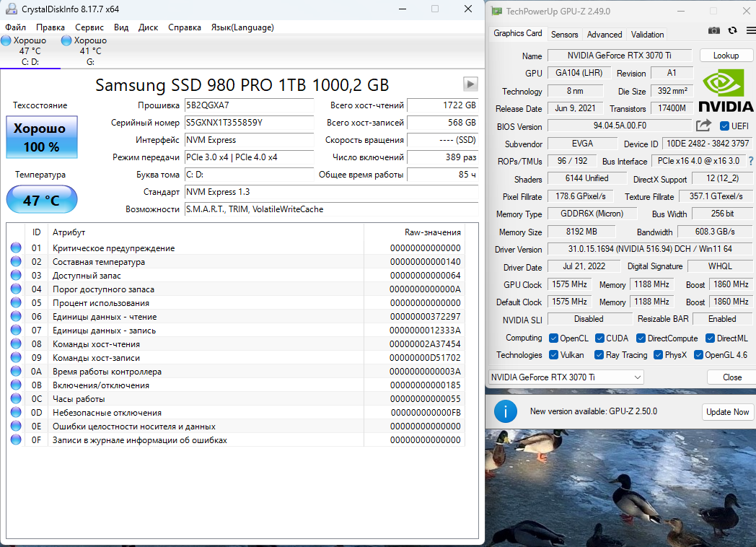
Task: Toggle the OpenGL 4.6 checkbox
Action: [x=698, y=355]
